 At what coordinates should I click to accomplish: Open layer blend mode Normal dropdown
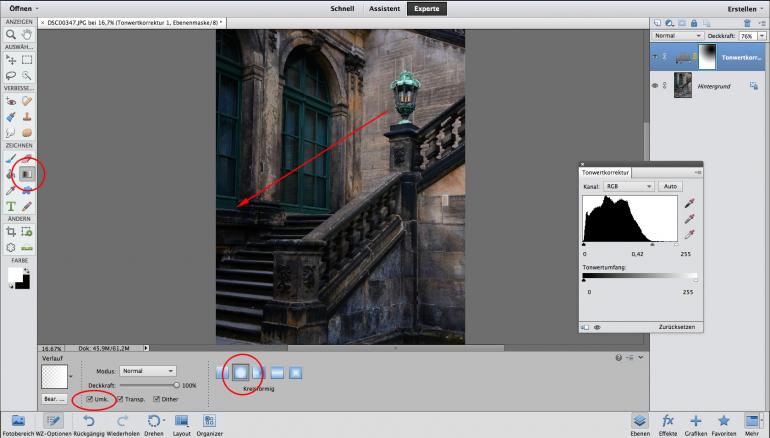pyautogui.click(x=678, y=36)
